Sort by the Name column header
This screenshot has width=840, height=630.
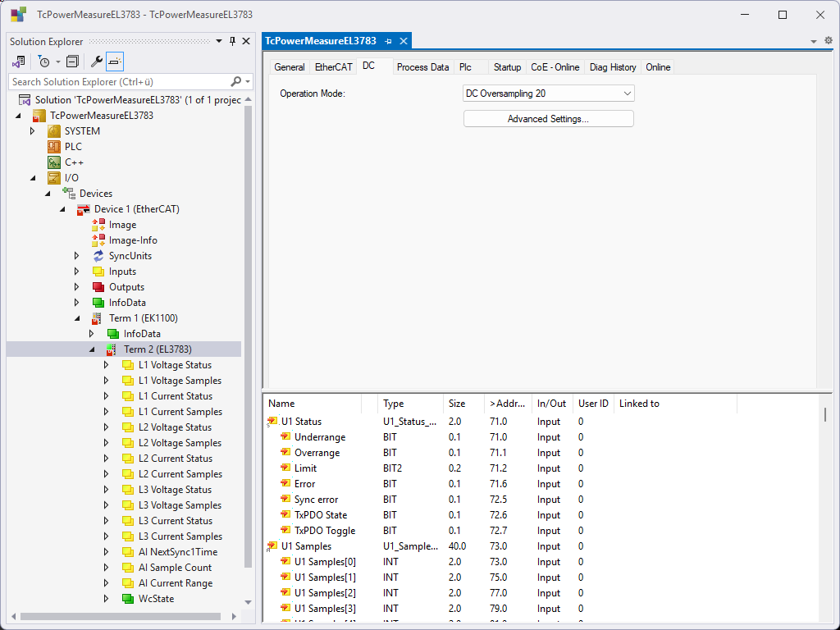(314, 404)
